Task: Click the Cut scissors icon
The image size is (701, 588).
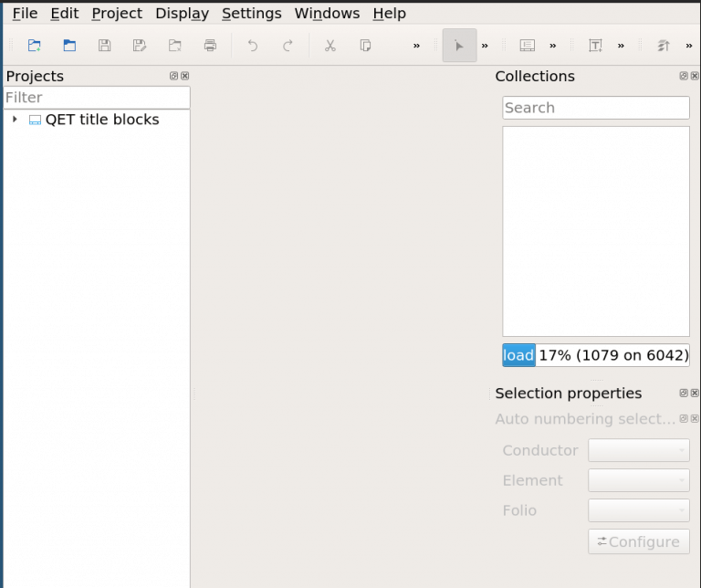Action: (330, 46)
